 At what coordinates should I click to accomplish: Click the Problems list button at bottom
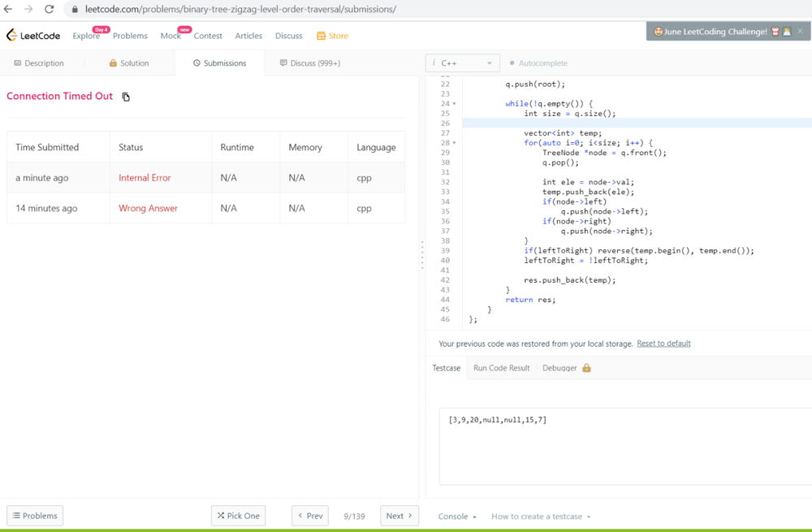pos(35,516)
